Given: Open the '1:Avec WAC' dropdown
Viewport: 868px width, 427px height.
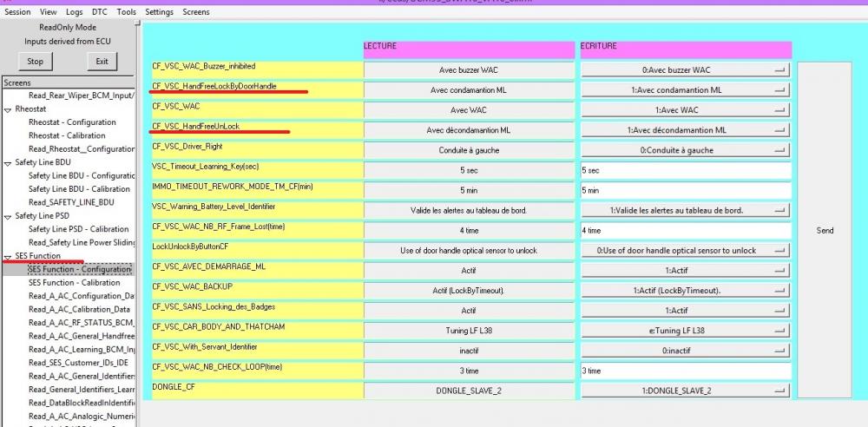Looking at the screenshot, I should (686, 110).
